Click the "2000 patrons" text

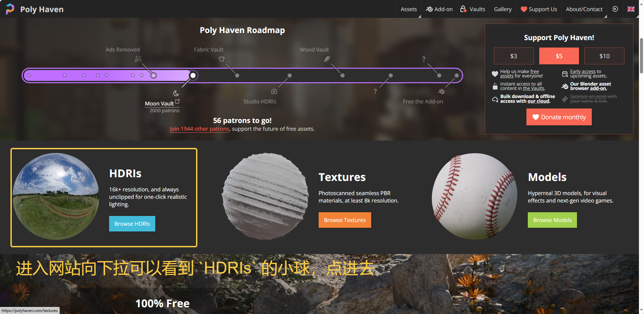[x=164, y=111]
